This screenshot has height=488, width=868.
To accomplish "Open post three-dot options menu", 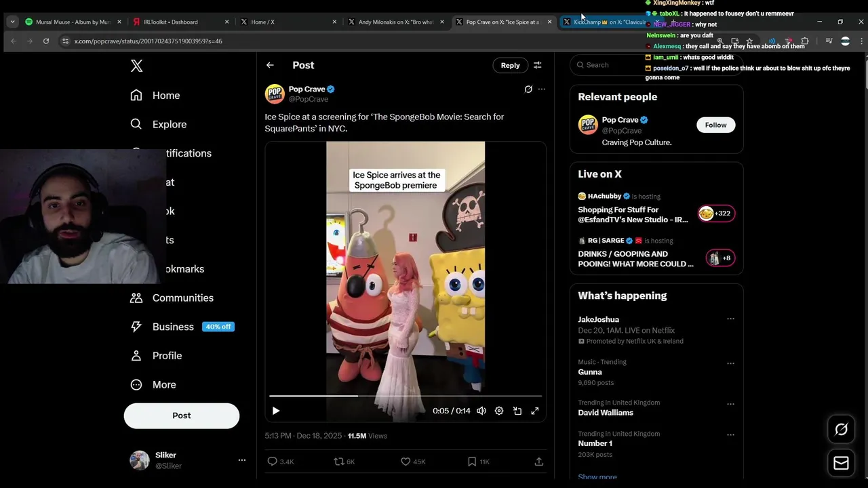I will [x=541, y=89].
